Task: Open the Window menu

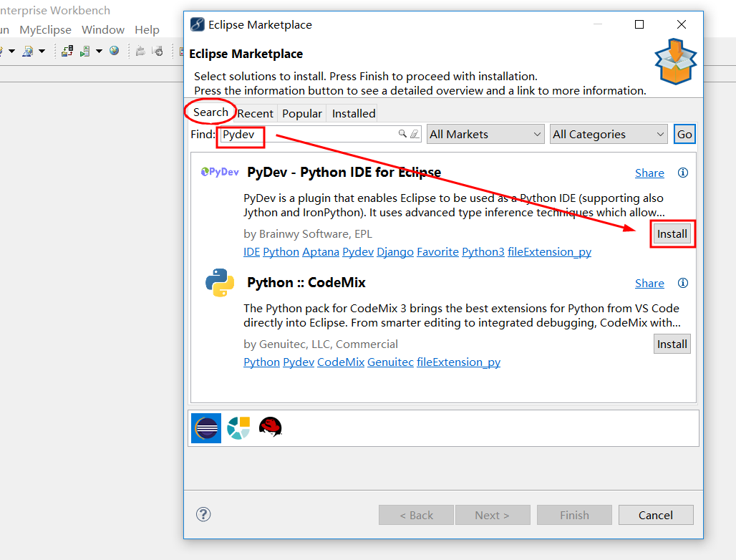Action: 103,29
